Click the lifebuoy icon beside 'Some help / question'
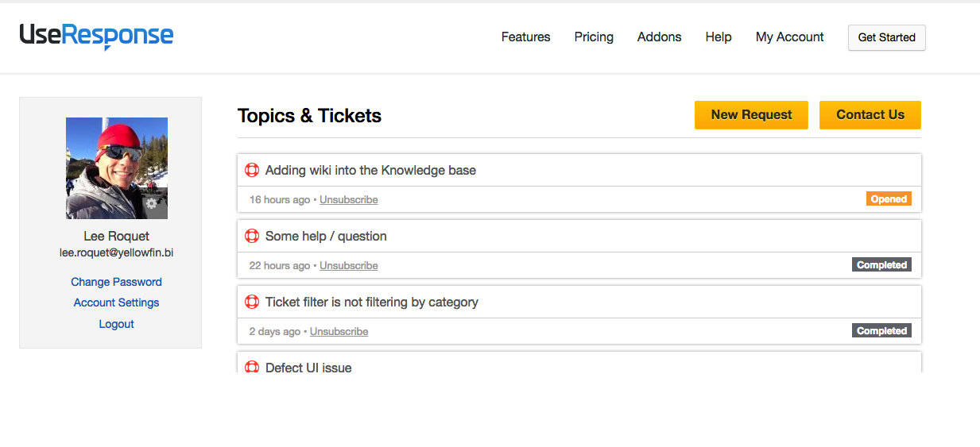The height and width of the screenshot is (447, 980). [x=252, y=236]
